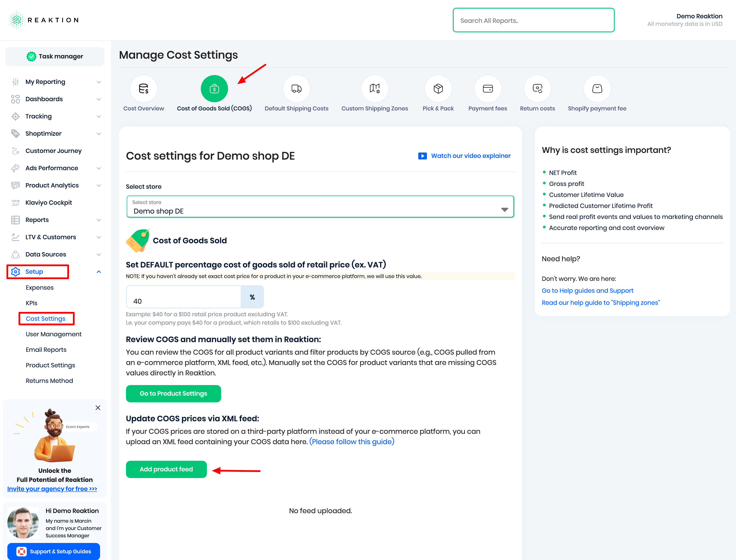Click the Cost of Goods Sold icon

tap(214, 89)
